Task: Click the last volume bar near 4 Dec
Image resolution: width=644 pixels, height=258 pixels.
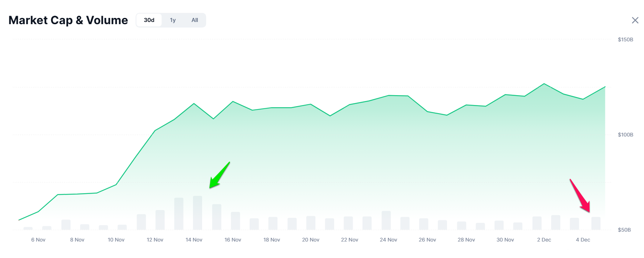Action: pos(596,223)
